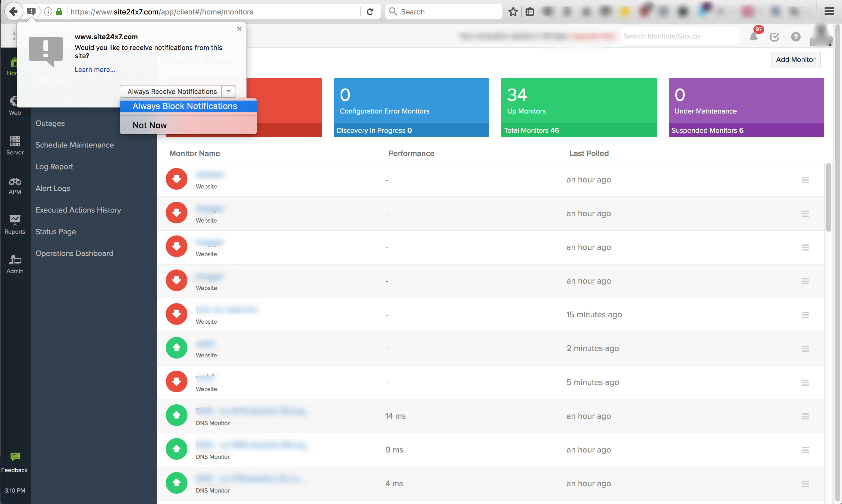
Task: Click the Feedback chat icon
Action: pyautogui.click(x=15, y=457)
